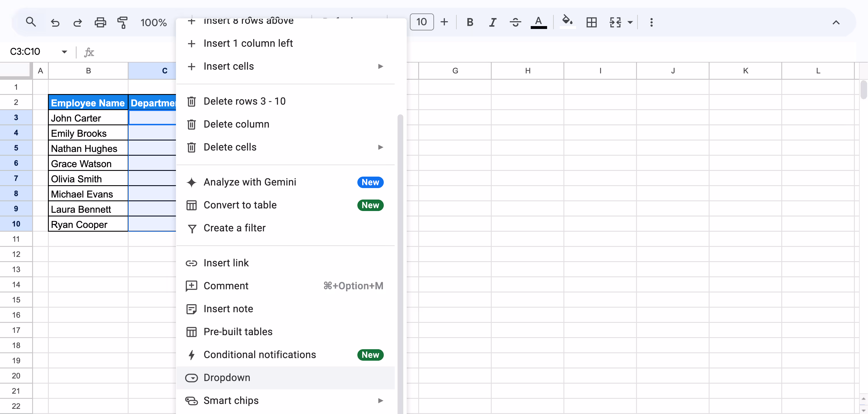Apply strikethrough formatting
Image resolution: width=868 pixels, height=414 pixels.
(x=515, y=22)
